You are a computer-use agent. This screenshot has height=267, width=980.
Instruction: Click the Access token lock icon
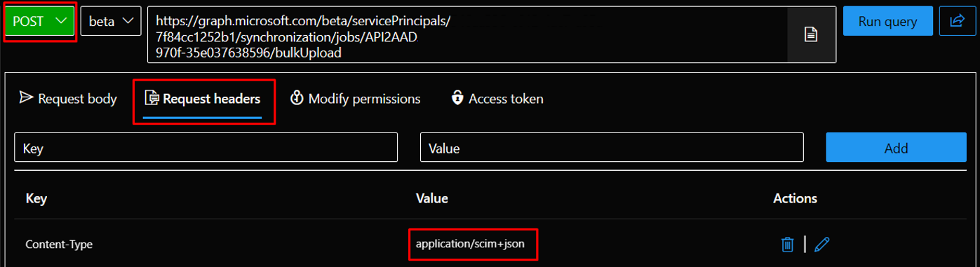[x=457, y=97]
